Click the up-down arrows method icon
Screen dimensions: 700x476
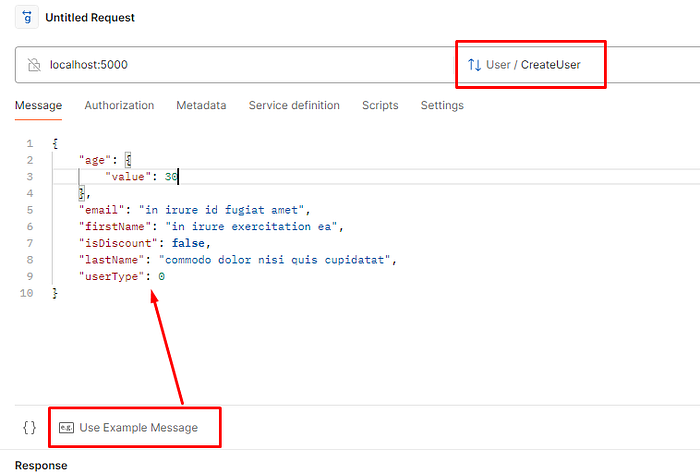pos(474,65)
